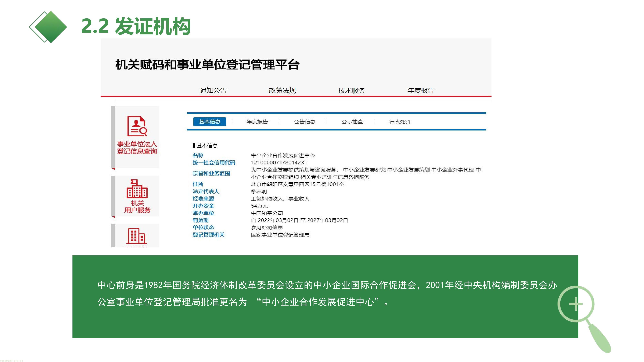Open the 技术服务 menu item

coord(351,90)
